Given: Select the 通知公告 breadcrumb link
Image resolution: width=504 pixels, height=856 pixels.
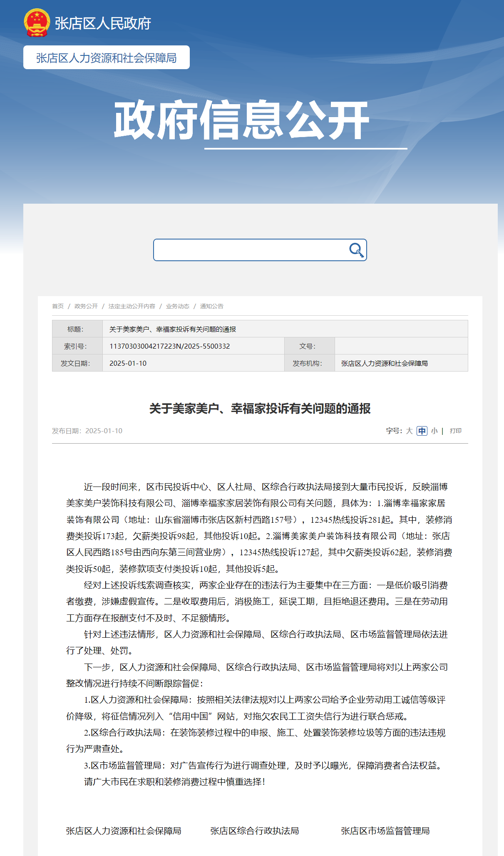Looking at the screenshot, I should tap(212, 306).
